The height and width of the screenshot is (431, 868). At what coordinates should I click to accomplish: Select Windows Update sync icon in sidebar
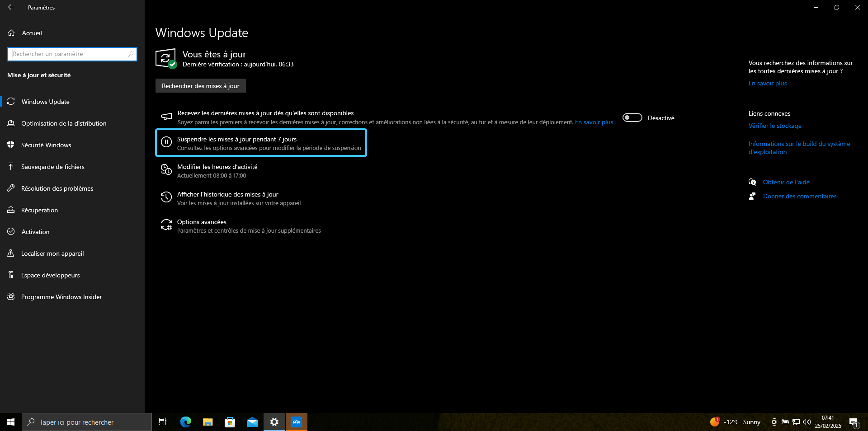pos(11,102)
